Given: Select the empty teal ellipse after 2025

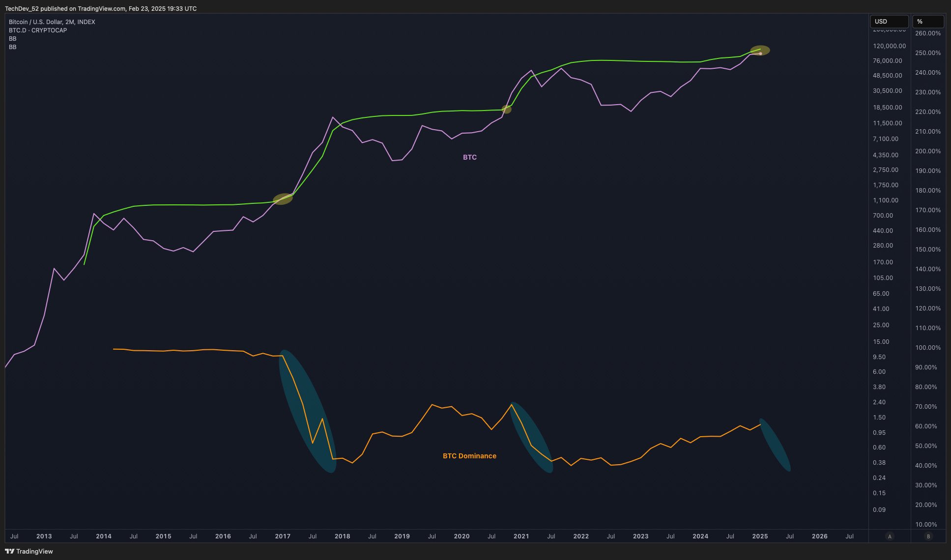Looking at the screenshot, I should coord(776,445).
